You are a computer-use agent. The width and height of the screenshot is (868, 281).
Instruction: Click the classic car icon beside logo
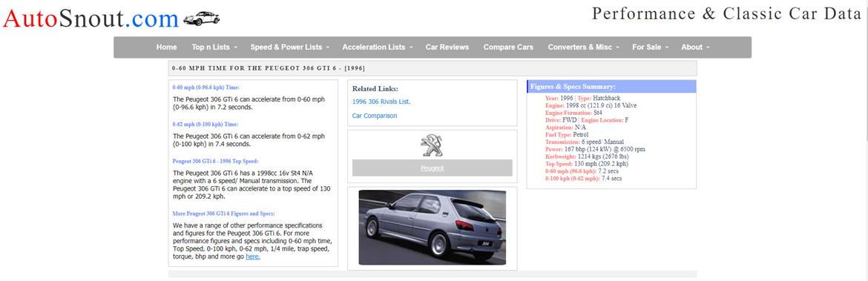click(x=202, y=19)
